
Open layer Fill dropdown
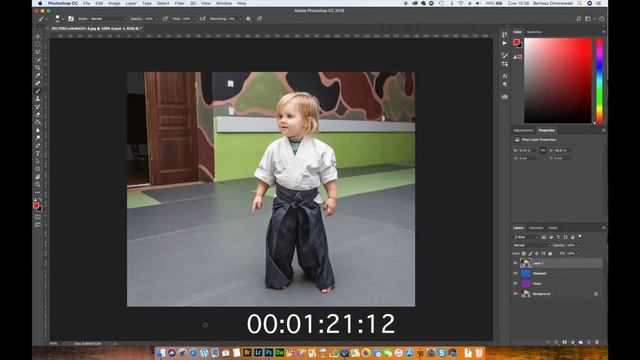tap(578, 253)
